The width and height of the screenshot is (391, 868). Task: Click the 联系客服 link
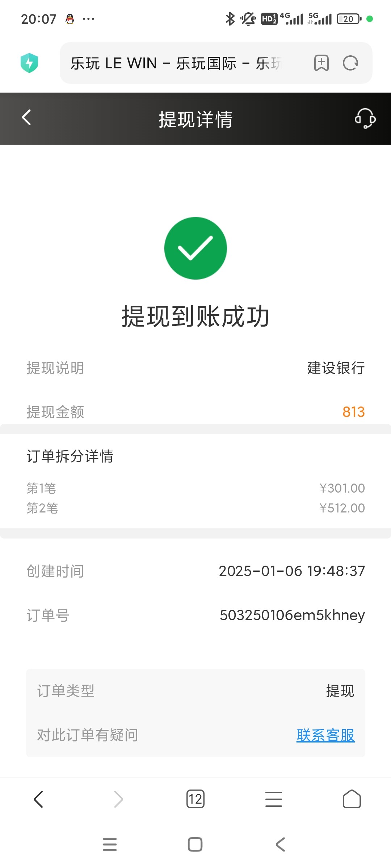[325, 735]
